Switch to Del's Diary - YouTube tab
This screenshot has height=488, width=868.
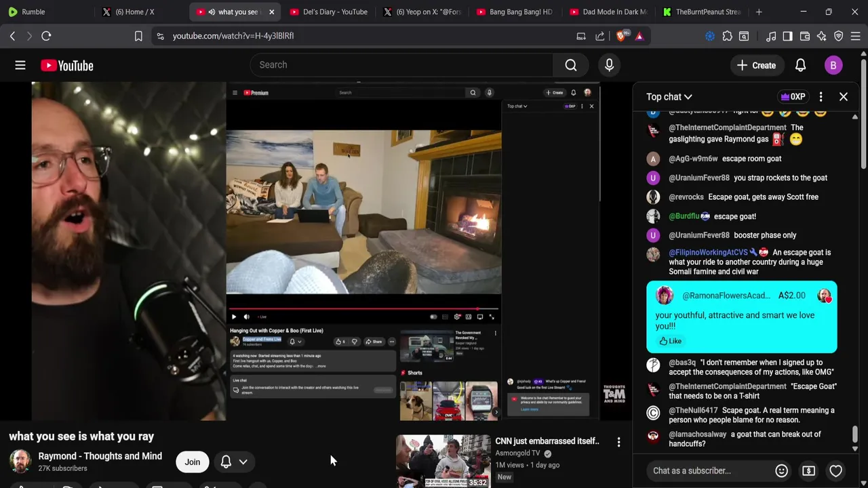(x=328, y=12)
